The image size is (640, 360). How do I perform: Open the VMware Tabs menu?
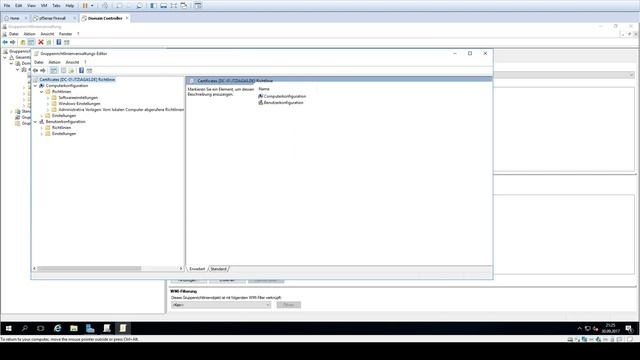pyautogui.click(x=56, y=6)
